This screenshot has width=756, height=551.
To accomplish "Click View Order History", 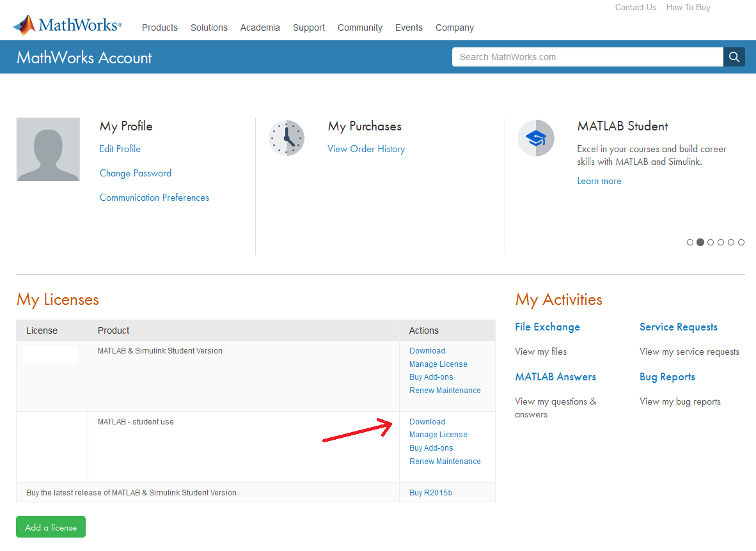I will point(366,148).
